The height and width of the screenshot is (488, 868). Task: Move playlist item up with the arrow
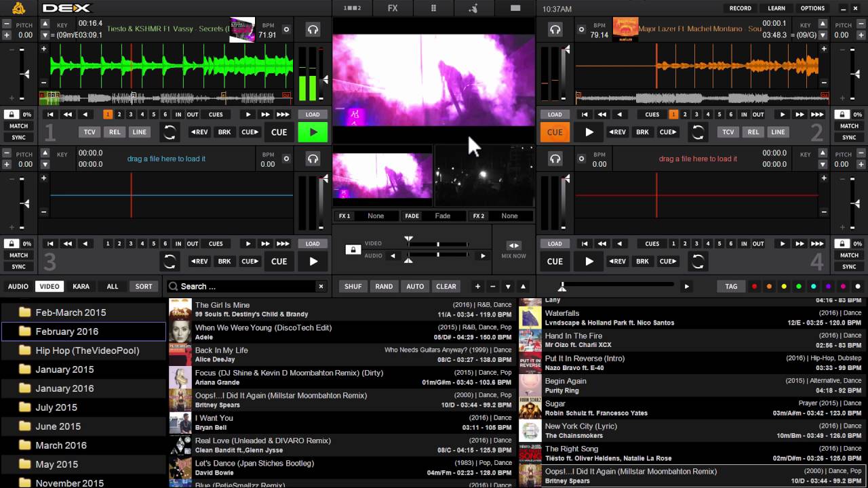click(x=523, y=287)
